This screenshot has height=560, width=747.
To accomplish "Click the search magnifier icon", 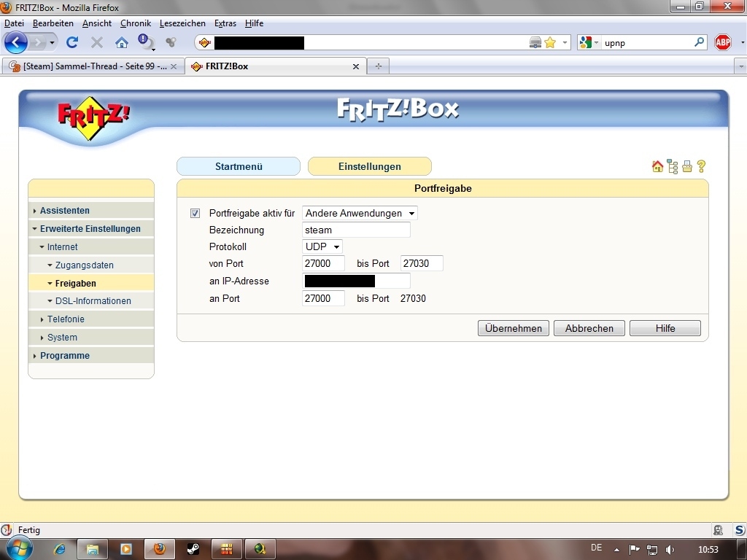I will 699,42.
